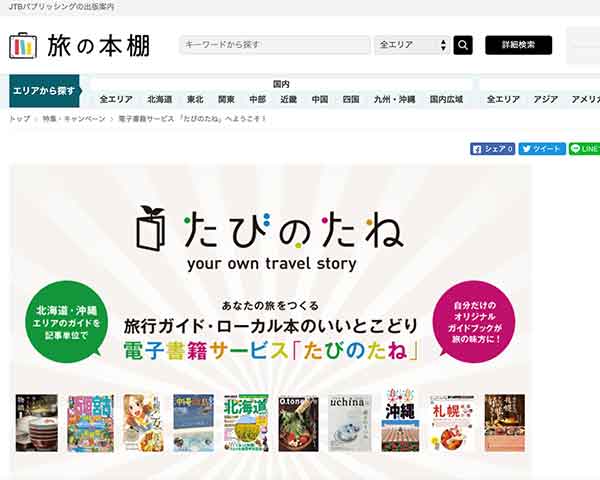Select 北海道 in the domestic area menu
This screenshot has width=600, height=480.
click(160, 100)
